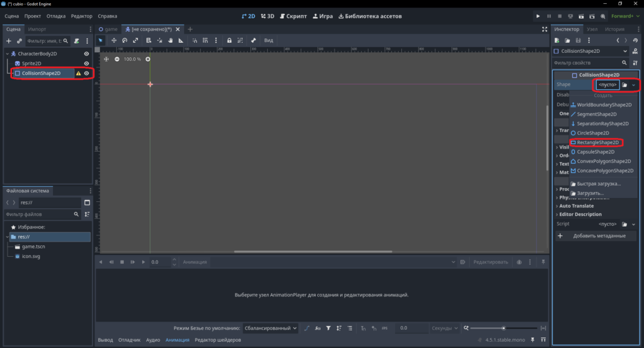Screen dimensions: 644x348
Task: Activate the Rotate mode tool
Action: [125, 40]
